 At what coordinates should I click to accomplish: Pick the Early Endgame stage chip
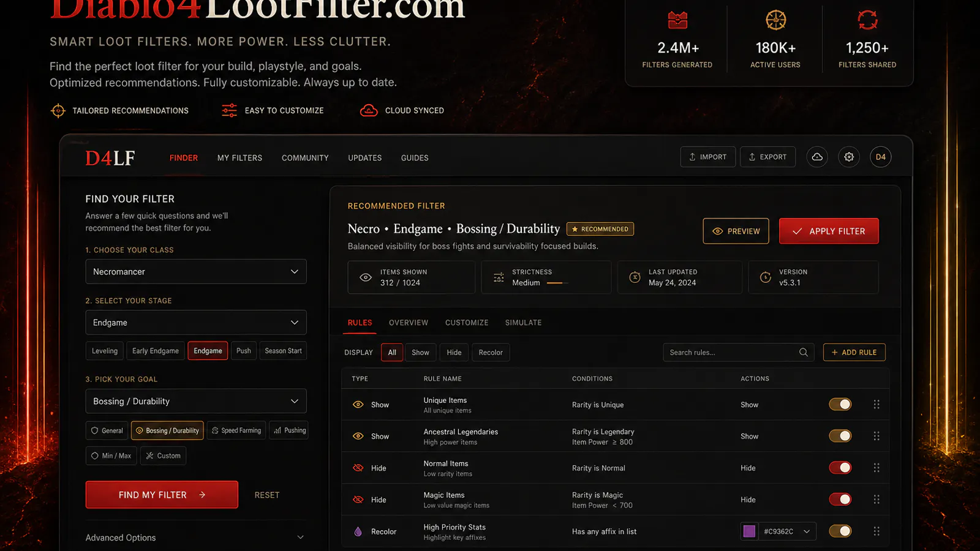tap(156, 351)
